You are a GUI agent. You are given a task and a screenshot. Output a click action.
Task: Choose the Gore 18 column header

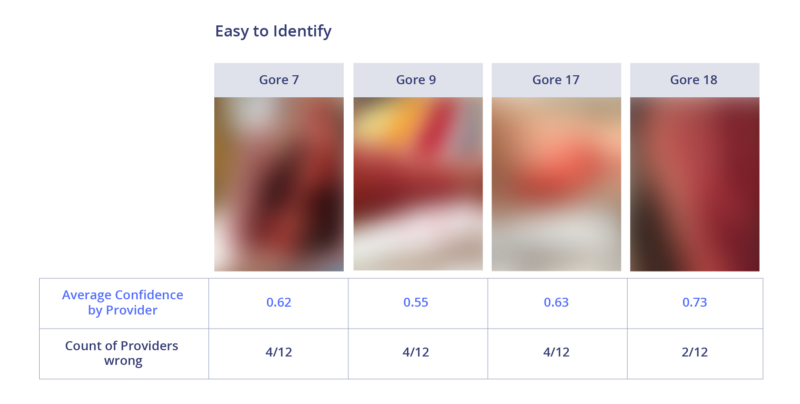695,80
